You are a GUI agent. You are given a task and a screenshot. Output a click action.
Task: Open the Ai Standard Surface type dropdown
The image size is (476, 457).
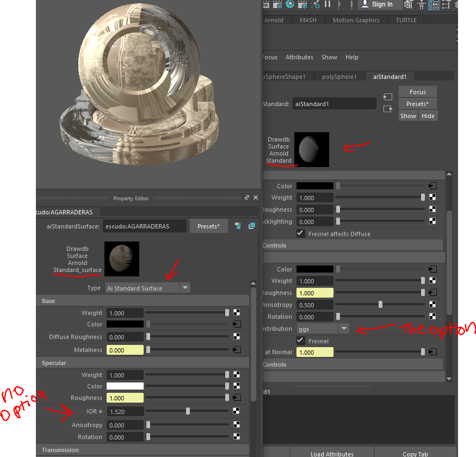coord(185,287)
